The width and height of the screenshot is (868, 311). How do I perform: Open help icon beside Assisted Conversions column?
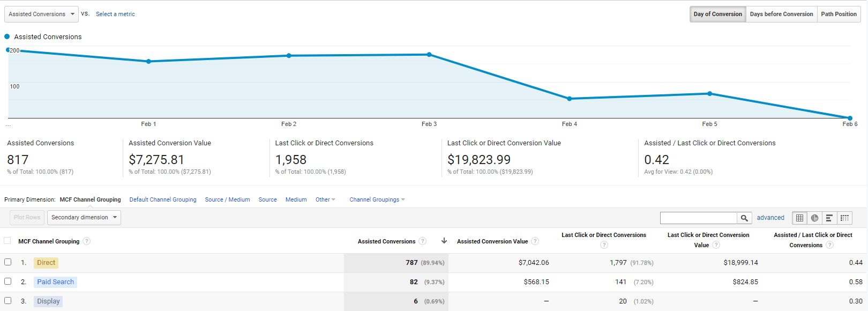pos(423,241)
